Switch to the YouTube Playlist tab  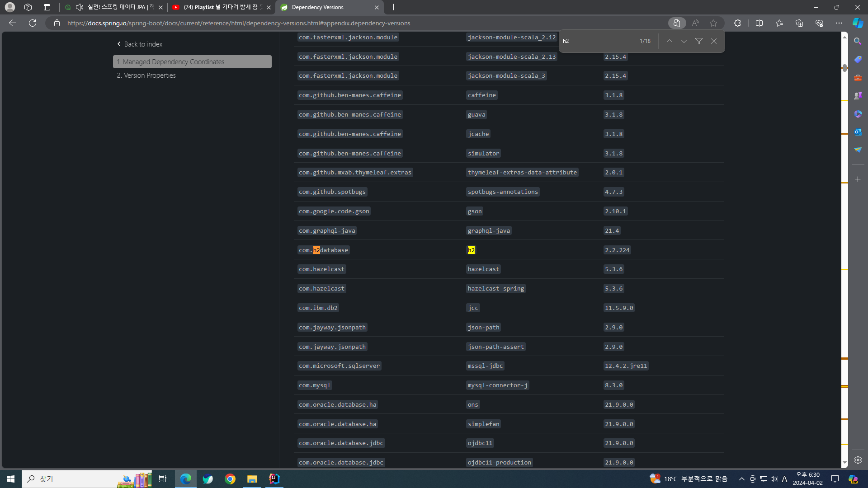tap(222, 7)
